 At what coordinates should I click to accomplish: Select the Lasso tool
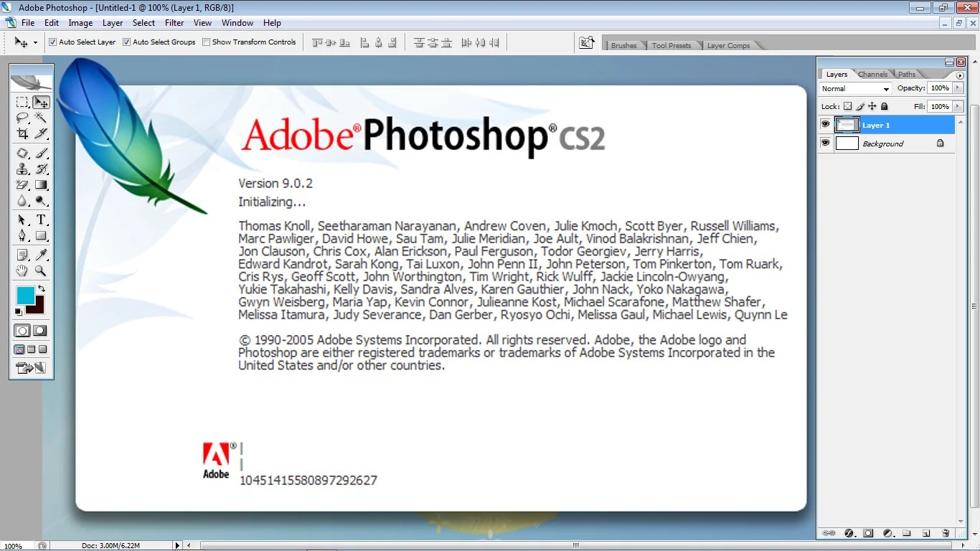tap(22, 118)
